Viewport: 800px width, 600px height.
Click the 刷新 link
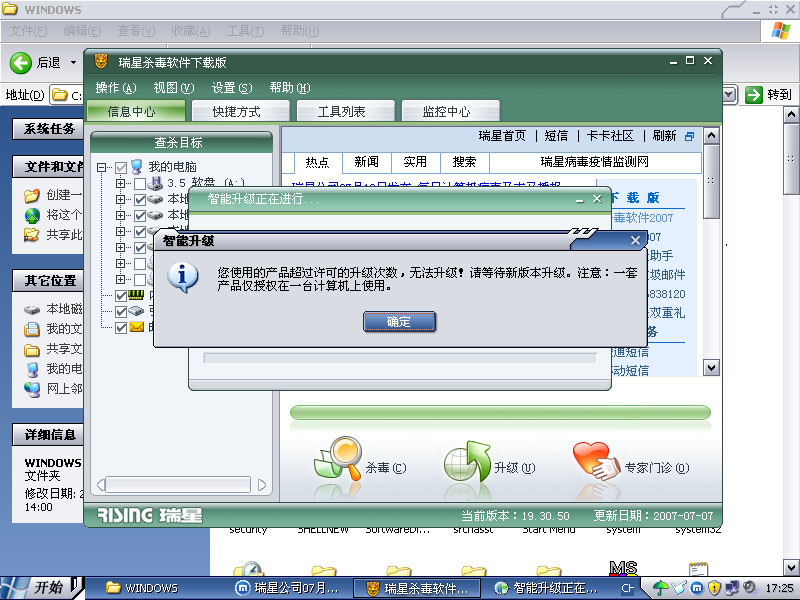click(x=664, y=136)
